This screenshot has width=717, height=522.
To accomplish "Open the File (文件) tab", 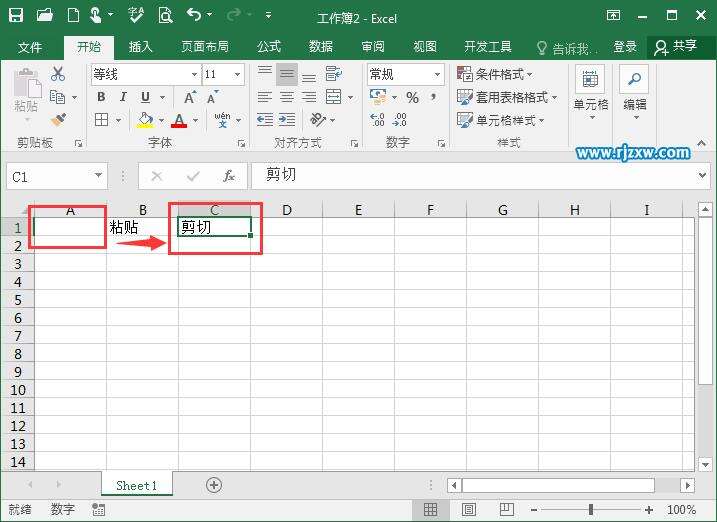I will pos(30,47).
